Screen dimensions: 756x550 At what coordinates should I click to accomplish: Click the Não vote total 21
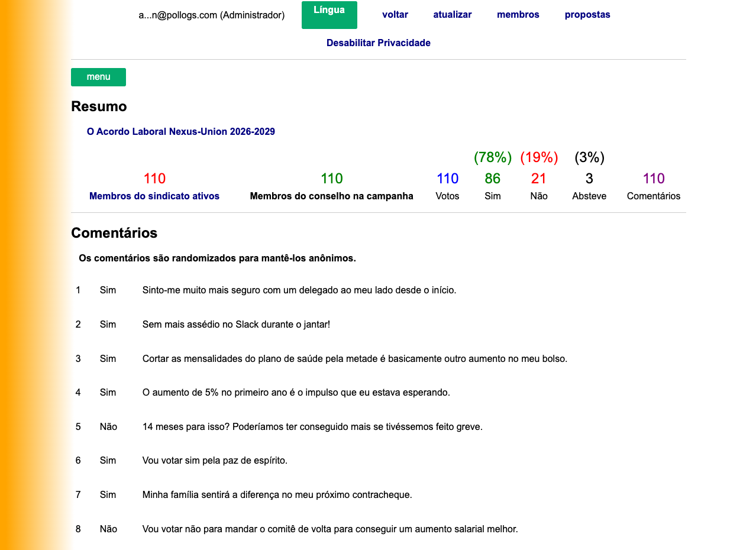[x=538, y=178]
